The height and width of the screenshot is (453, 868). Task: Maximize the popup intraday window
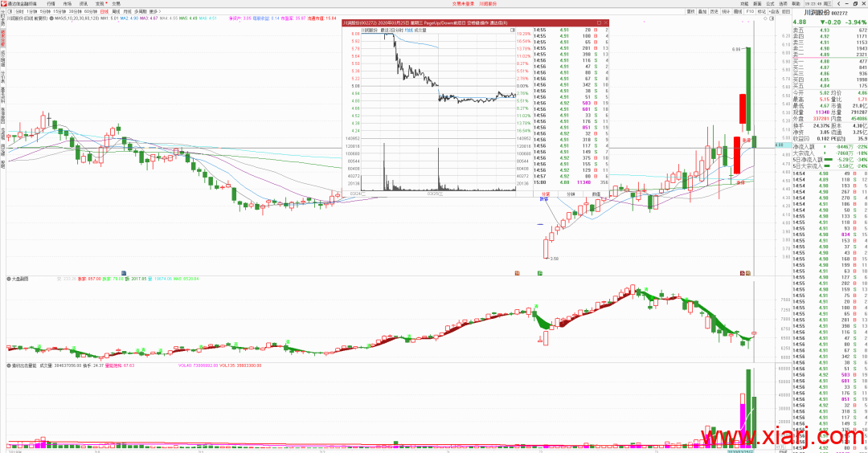tap(599, 22)
